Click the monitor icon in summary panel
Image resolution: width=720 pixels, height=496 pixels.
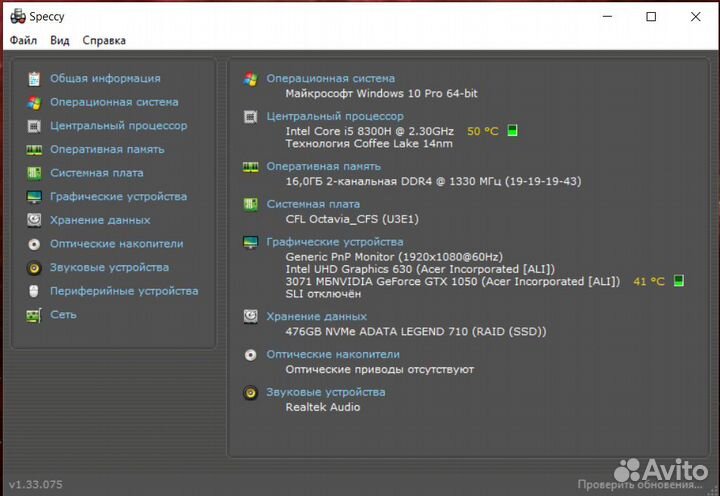[251, 242]
